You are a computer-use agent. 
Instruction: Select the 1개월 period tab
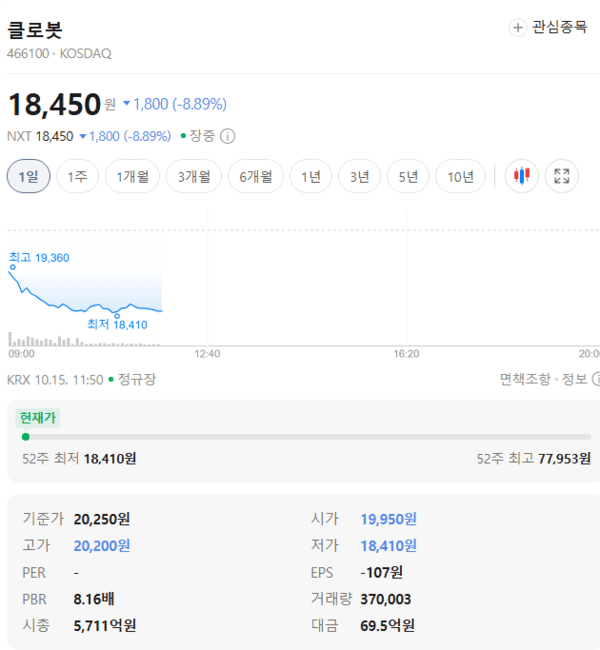click(x=132, y=176)
